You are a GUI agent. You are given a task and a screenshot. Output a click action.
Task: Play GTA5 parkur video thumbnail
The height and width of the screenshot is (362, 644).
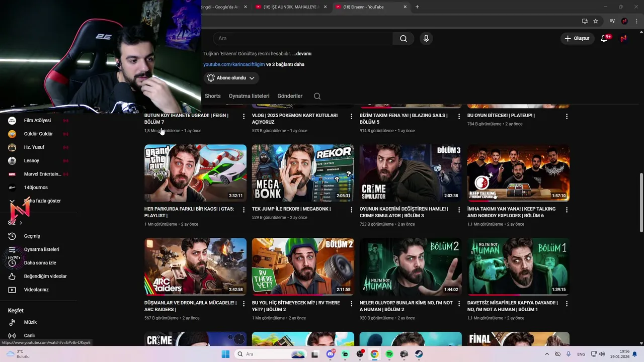point(195,173)
